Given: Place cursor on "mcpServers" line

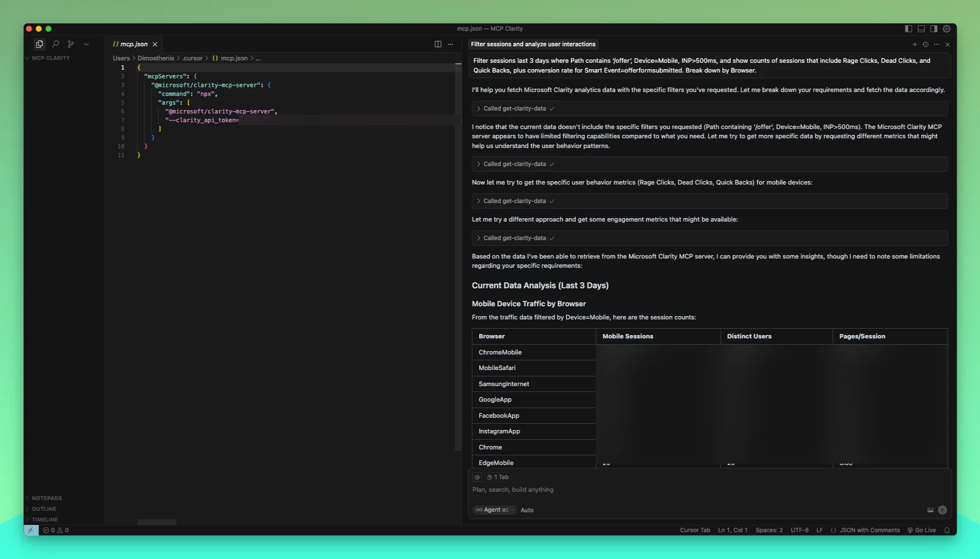Looking at the screenshot, I should pos(170,76).
